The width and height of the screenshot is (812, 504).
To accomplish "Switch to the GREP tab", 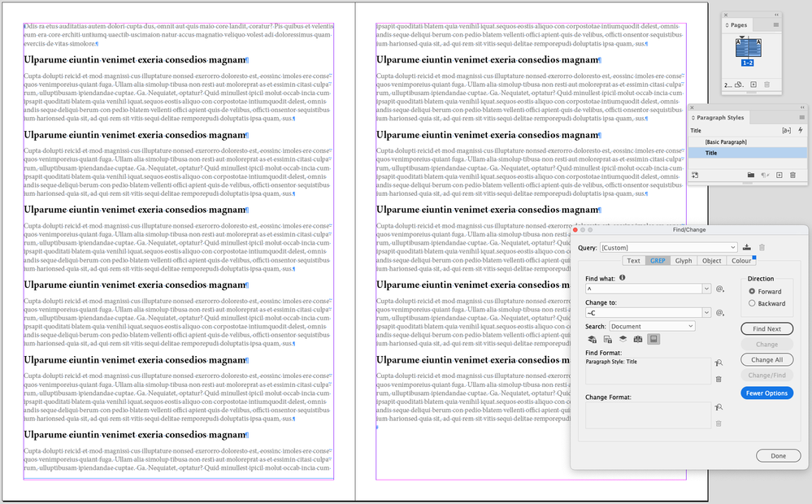I will click(658, 261).
